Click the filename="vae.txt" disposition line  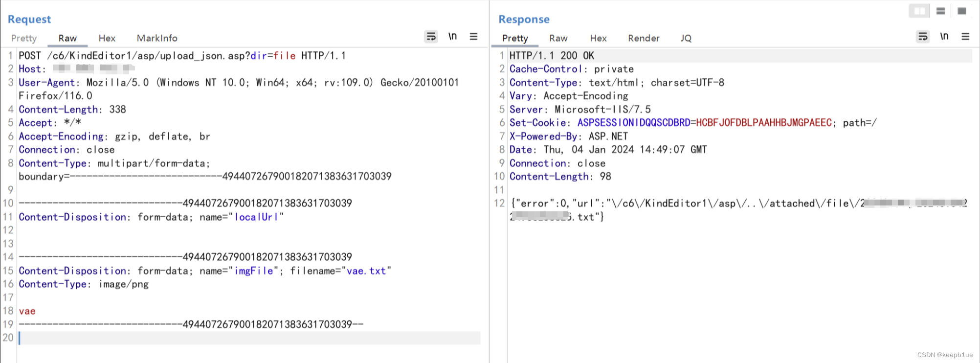pyautogui.click(x=205, y=271)
